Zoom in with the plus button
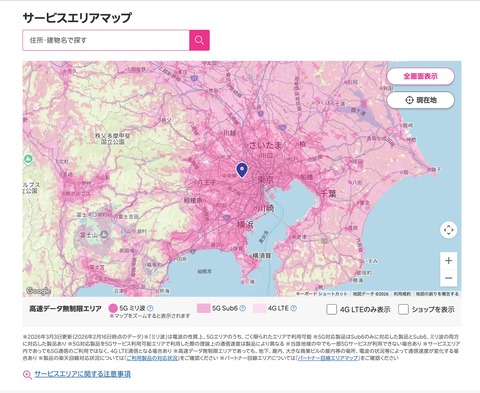Image resolution: width=480 pixels, height=393 pixels. coord(448,261)
